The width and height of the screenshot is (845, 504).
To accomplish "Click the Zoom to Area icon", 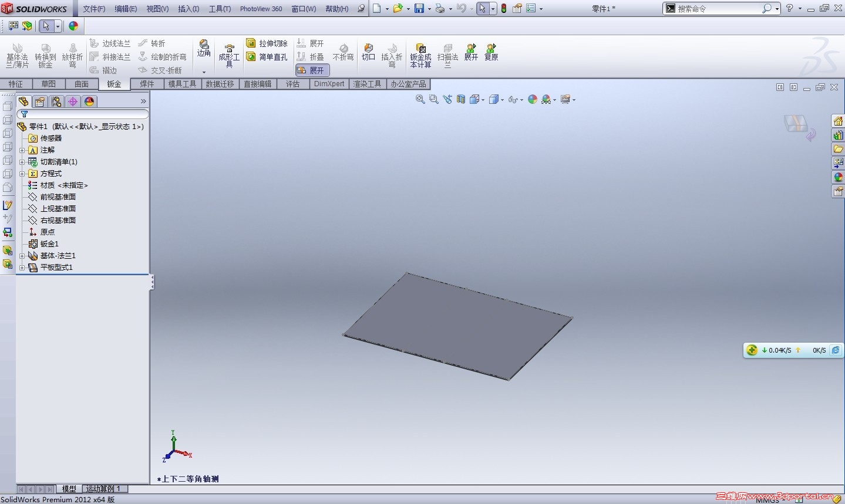I will (434, 100).
